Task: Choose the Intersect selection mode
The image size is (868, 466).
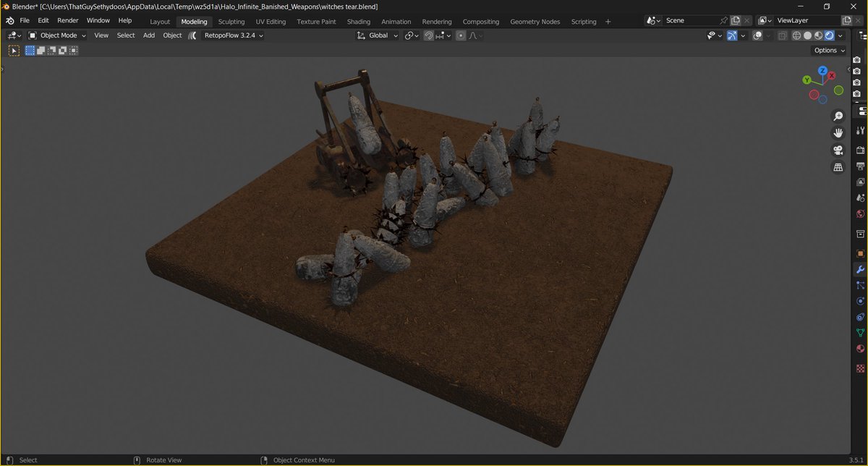Action: click(x=74, y=51)
